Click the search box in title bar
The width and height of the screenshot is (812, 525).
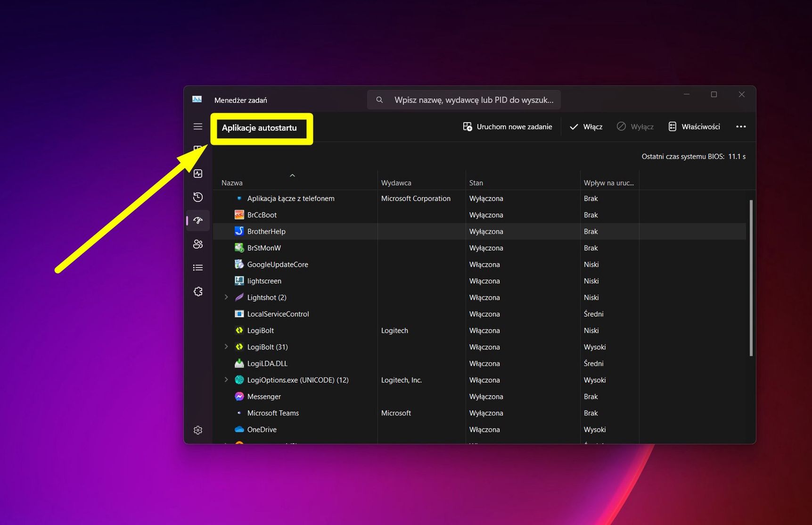(x=464, y=100)
